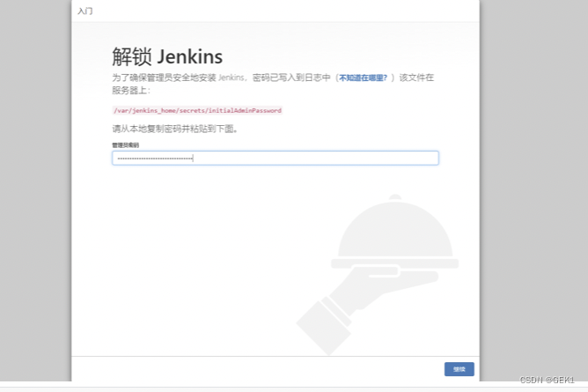Select the /var/jenkins_home/secrets/initialAdminPassword path text
The image size is (588, 392).
click(x=197, y=110)
